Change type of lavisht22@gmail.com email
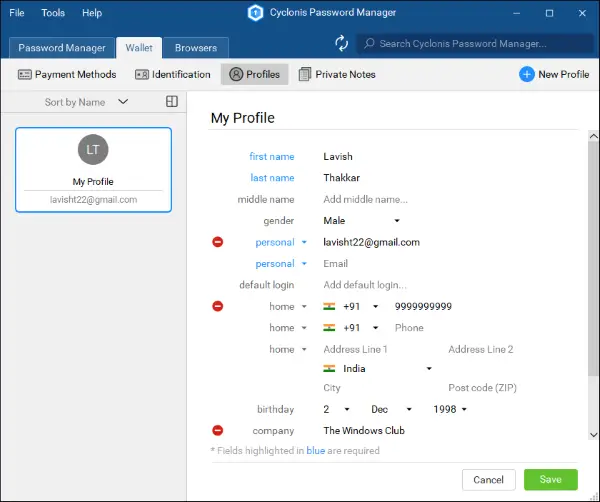The image size is (600, 502). (x=281, y=242)
